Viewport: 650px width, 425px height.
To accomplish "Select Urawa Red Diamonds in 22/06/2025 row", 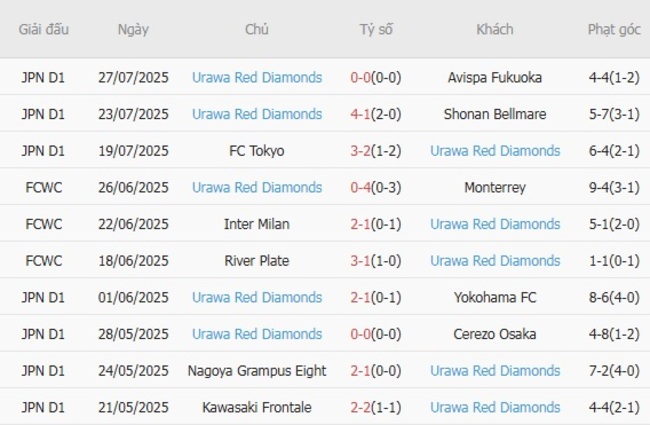I will (x=495, y=224).
